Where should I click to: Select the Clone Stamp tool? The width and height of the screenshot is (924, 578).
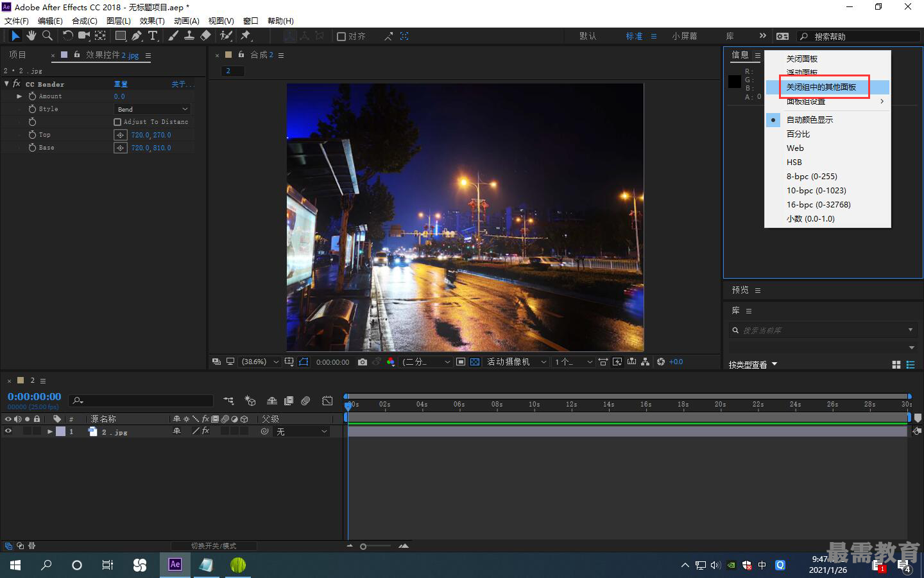coord(189,36)
